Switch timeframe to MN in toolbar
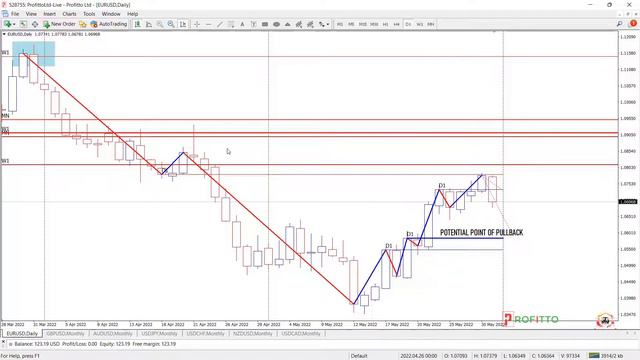Screen dimensions: 640x360 tap(431, 24)
